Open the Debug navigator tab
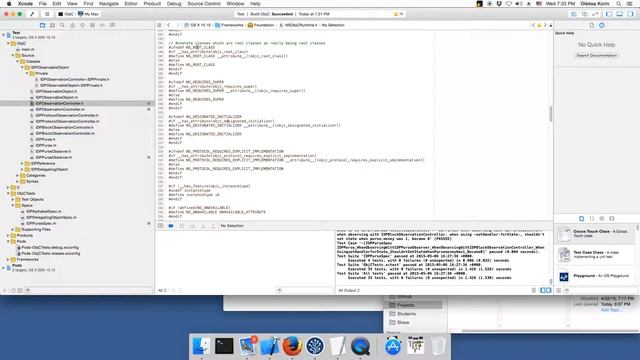This screenshot has width=640, height=360. [92, 25]
